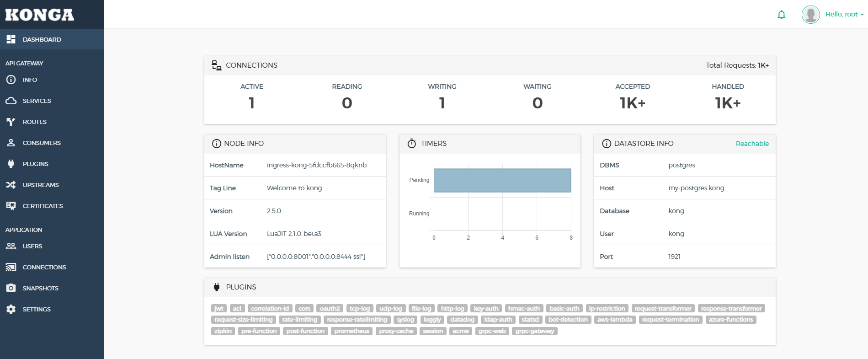Click the key-auth plugin tag
Screen dimensions: 868x359
pyautogui.click(x=486, y=309)
